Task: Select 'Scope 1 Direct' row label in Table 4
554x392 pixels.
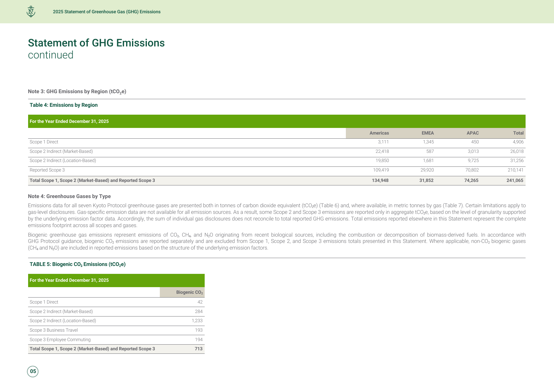Action: pyautogui.click(x=44, y=142)
